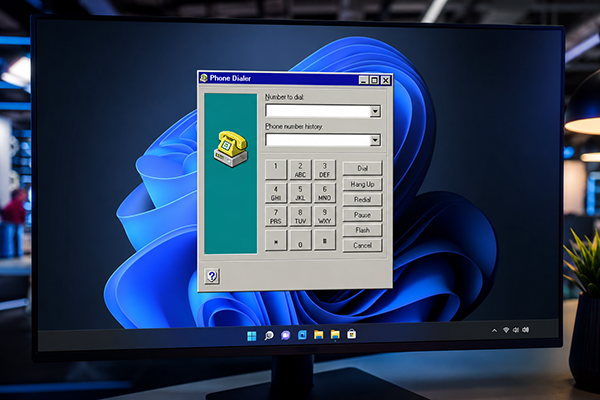The height and width of the screenshot is (400, 600).
Task: Maximize the Phone Dialer window
Action: click(x=375, y=80)
